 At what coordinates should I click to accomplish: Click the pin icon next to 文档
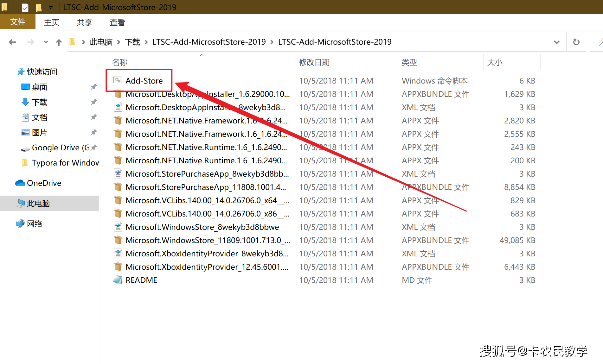[x=93, y=117]
